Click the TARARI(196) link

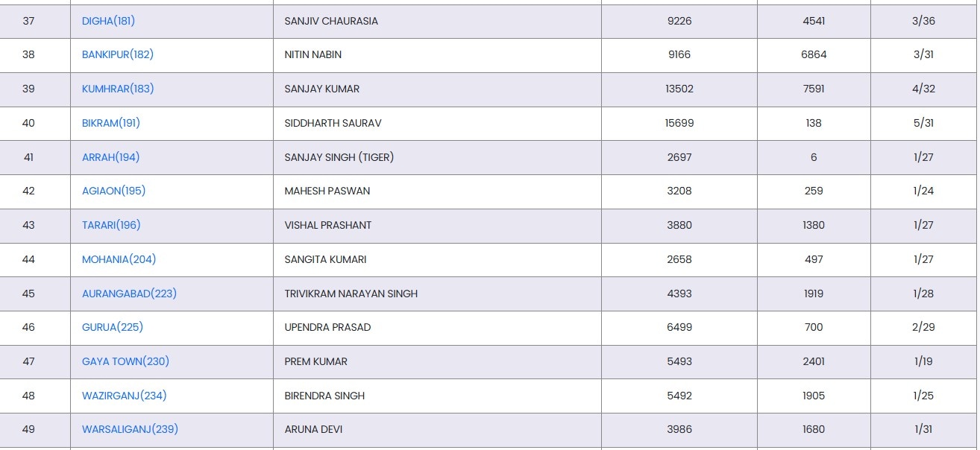111,225
